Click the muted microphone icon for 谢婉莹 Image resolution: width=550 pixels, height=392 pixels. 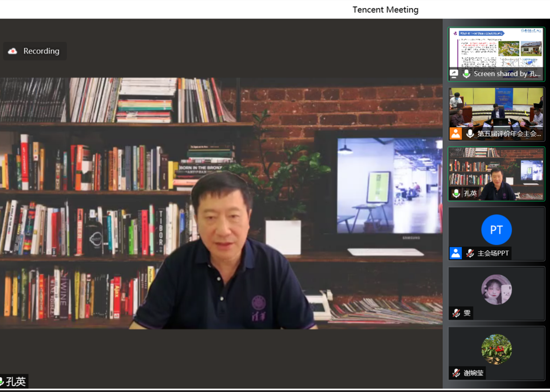(x=456, y=373)
